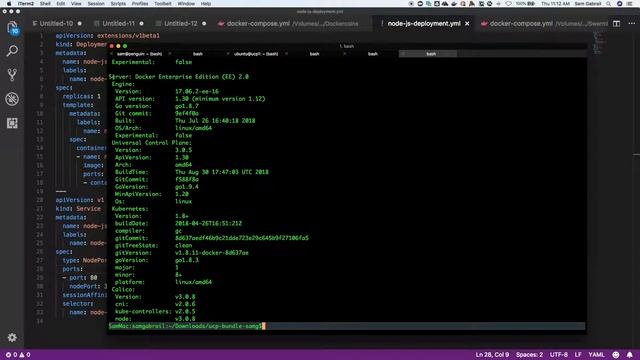640x360 pixels.
Task: Click the Thu 11:12 AM menu bar clock
Action: coord(555,4)
